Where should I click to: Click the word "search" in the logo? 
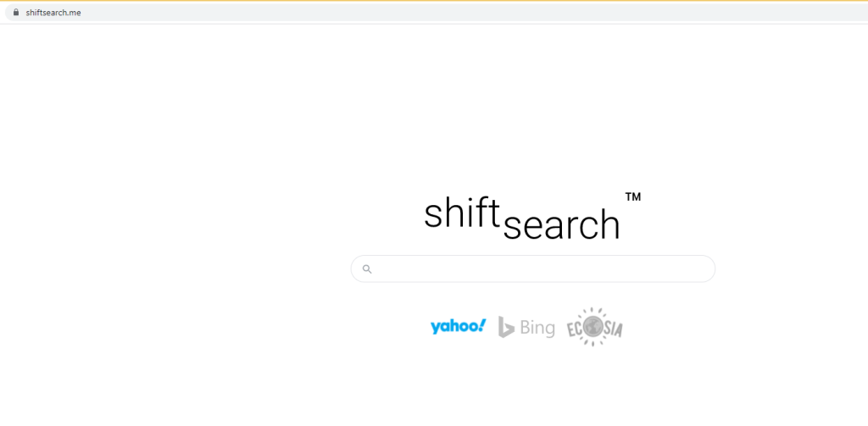click(562, 224)
